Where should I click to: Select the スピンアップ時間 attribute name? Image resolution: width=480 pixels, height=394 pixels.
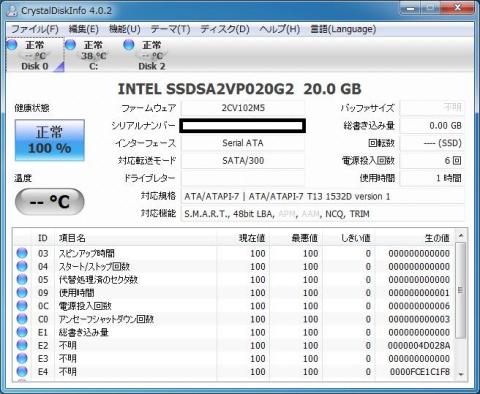[87, 253]
